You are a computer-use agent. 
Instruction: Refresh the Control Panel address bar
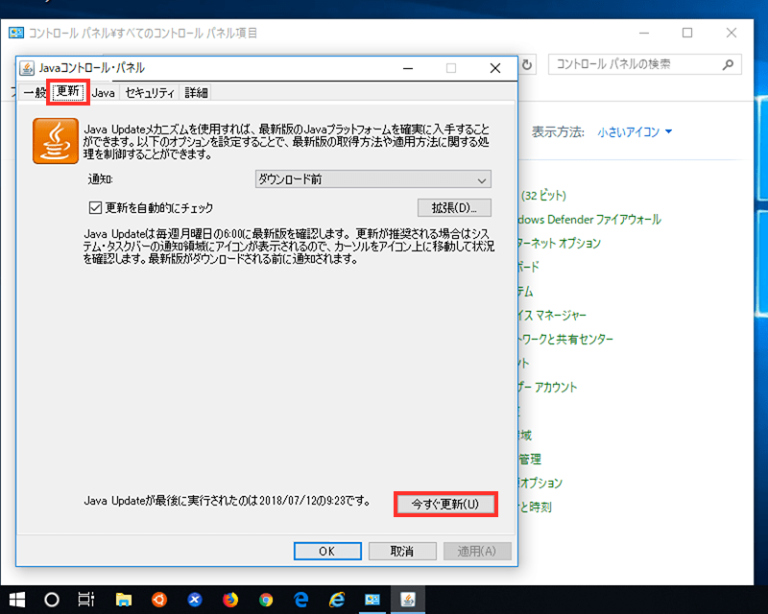[527, 65]
